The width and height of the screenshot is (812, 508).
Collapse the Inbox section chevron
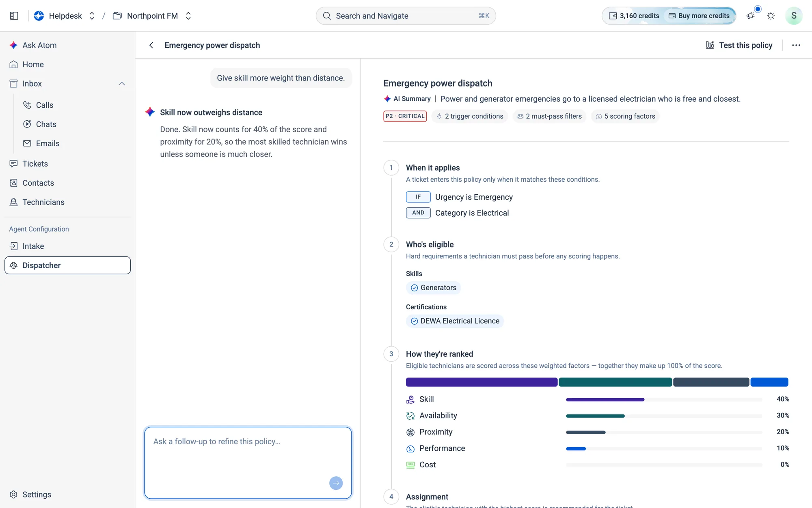point(122,84)
